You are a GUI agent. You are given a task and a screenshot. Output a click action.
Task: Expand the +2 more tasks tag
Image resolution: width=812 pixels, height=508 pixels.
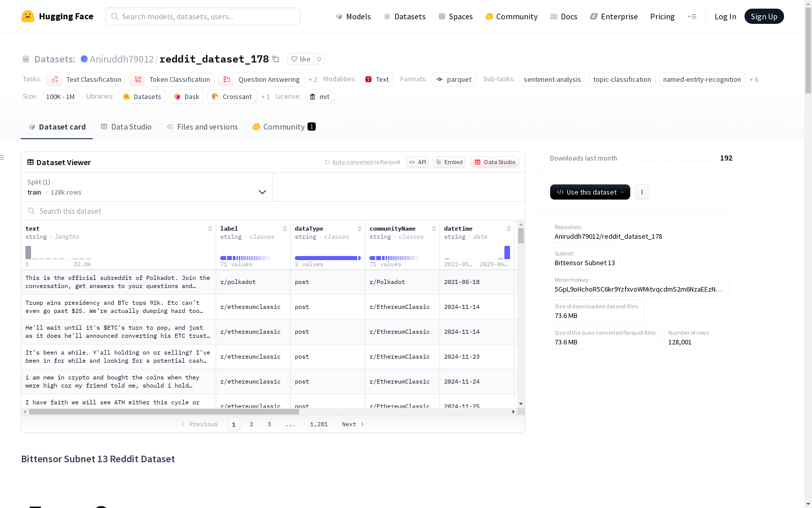point(313,79)
